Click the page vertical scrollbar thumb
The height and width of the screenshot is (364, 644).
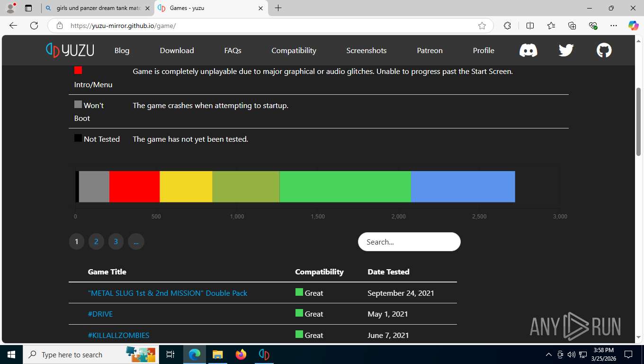click(638, 122)
